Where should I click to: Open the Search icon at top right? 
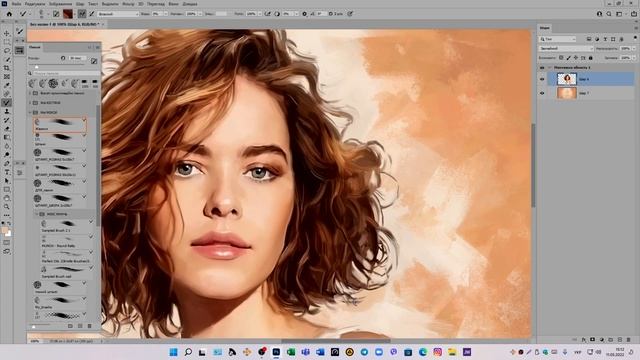point(609,14)
